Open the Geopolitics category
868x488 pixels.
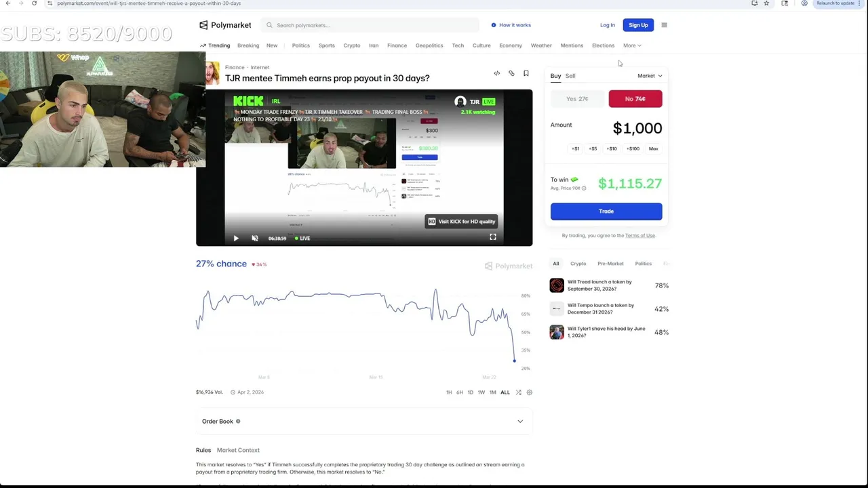429,45
